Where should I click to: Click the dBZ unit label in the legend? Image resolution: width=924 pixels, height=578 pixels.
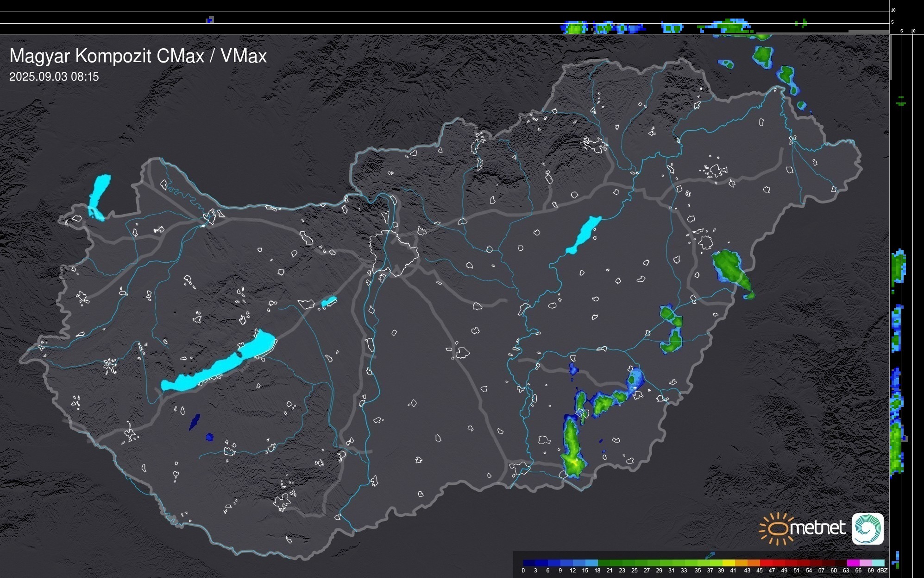882,571
